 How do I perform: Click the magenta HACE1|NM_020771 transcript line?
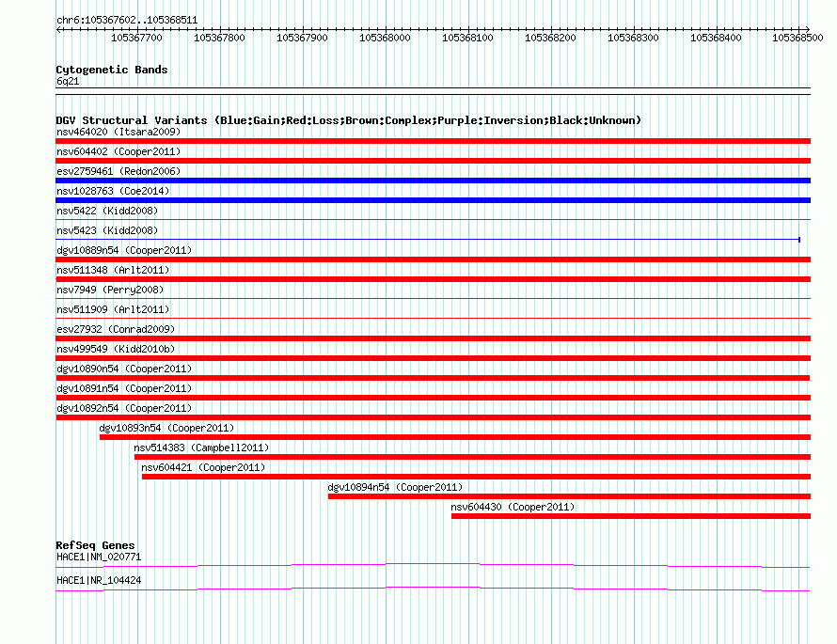pyautogui.click(x=433, y=565)
